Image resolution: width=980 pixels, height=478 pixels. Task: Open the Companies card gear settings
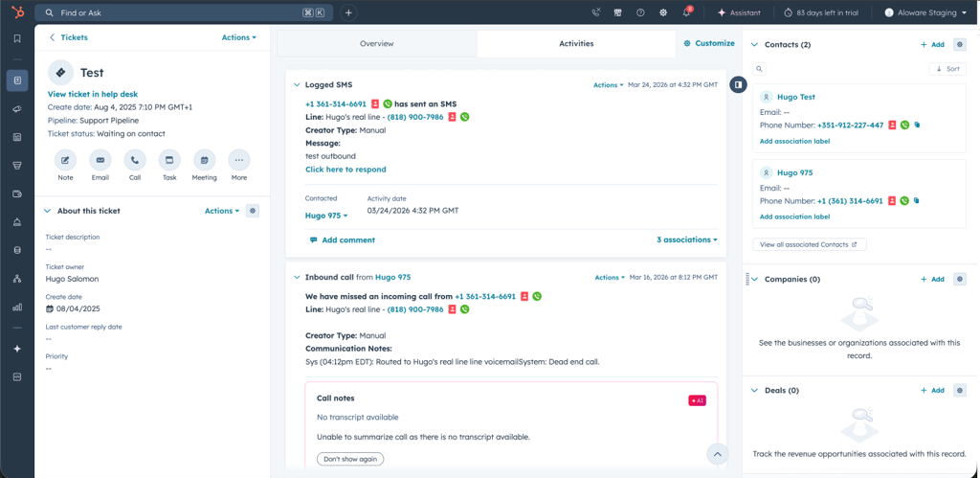959,279
